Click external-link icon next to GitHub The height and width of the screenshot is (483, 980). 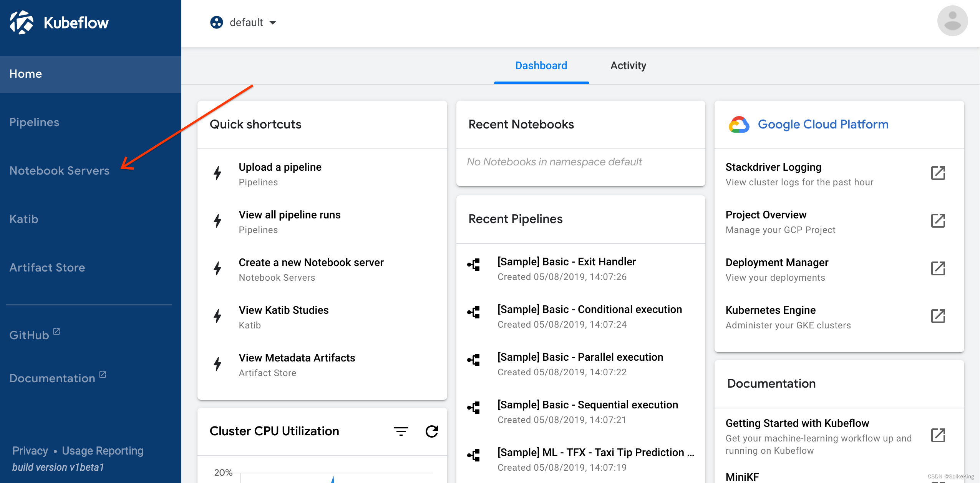click(56, 331)
